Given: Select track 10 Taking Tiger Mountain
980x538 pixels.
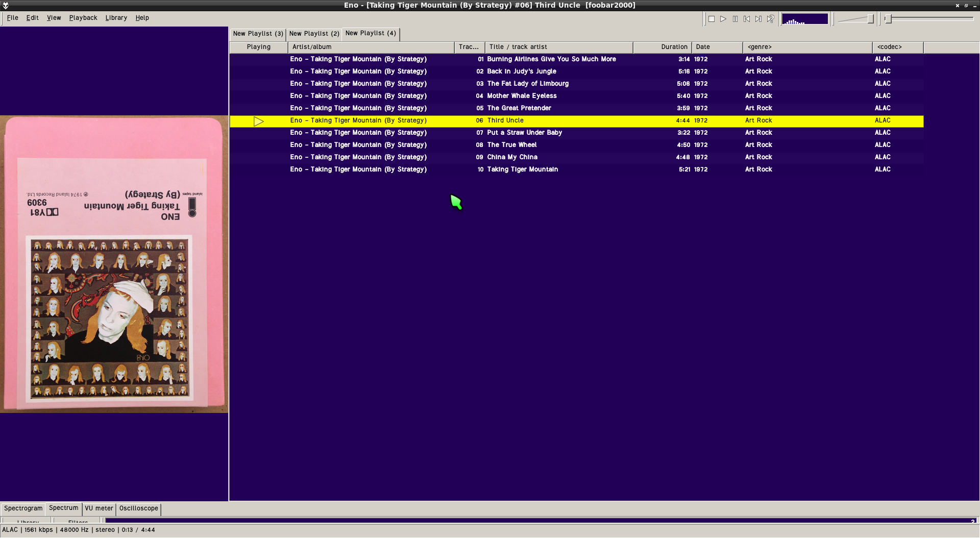Looking at the screenshot, I should [x=576, y=169].
